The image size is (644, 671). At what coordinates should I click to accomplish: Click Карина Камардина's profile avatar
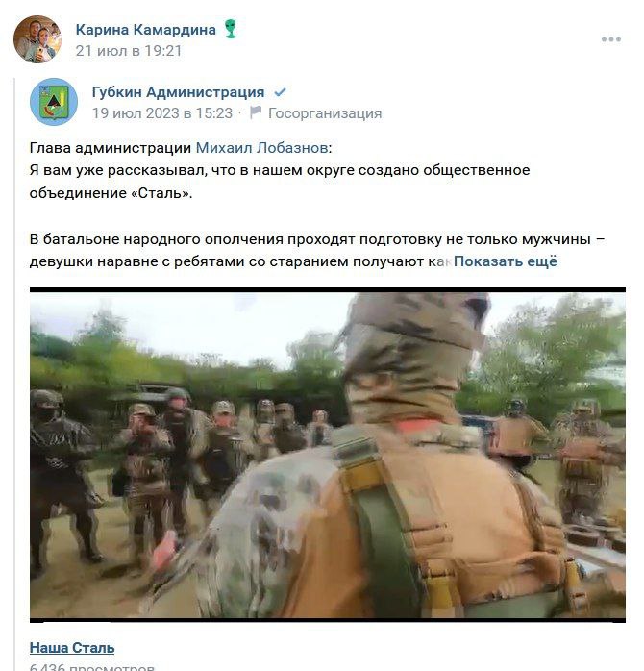pyautogui.click(x=37, y=39)
